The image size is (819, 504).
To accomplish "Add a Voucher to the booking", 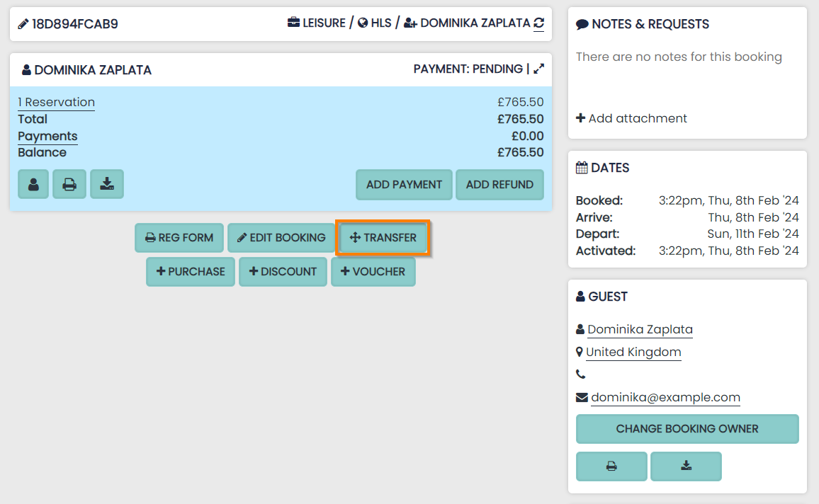I will 373,272.
